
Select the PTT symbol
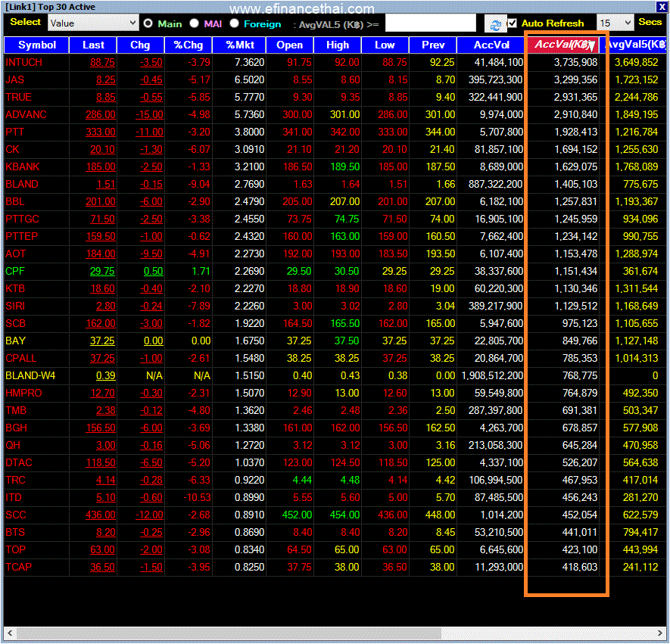click(x=15, y=132)
